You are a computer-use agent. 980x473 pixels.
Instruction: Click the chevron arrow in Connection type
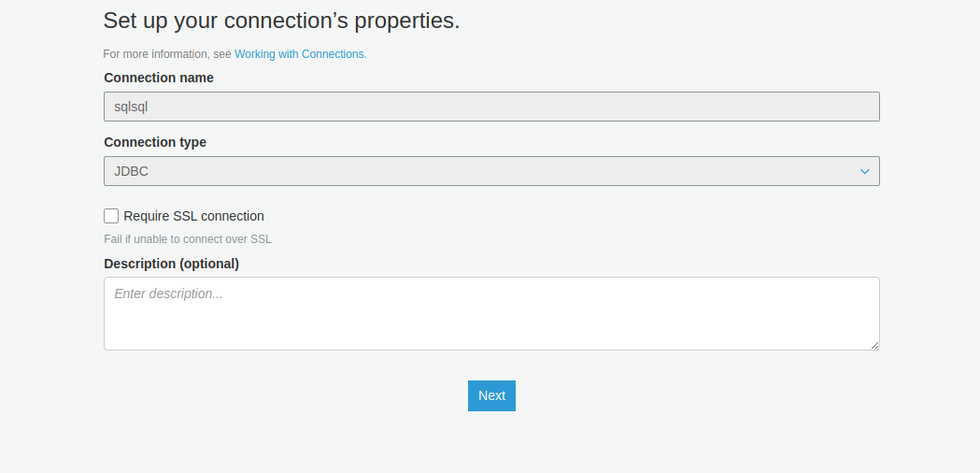coord(864,171)
